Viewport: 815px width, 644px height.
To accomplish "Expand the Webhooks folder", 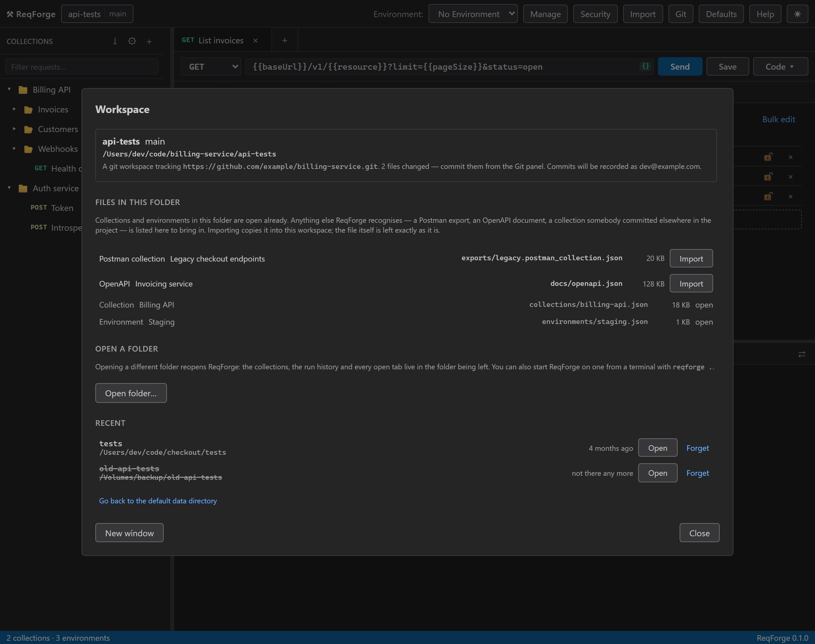I will click(x=14, y=148).
